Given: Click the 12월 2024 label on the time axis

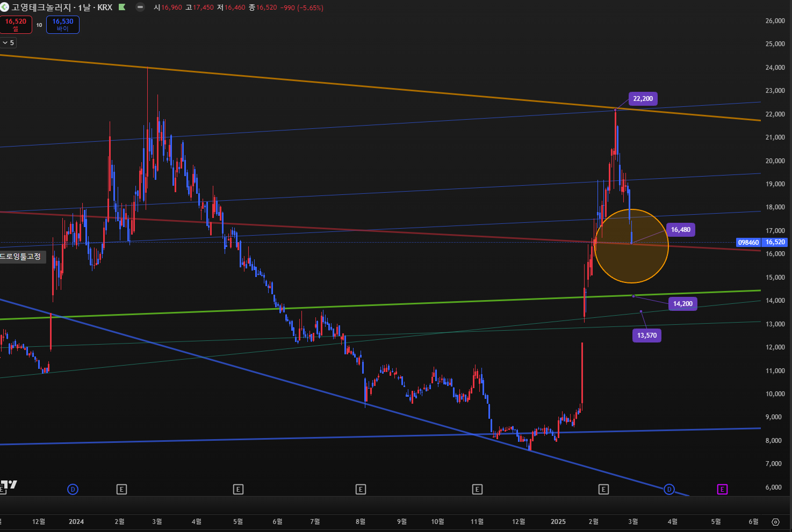Looking at the screenshot, I should (x=519, y=522).
